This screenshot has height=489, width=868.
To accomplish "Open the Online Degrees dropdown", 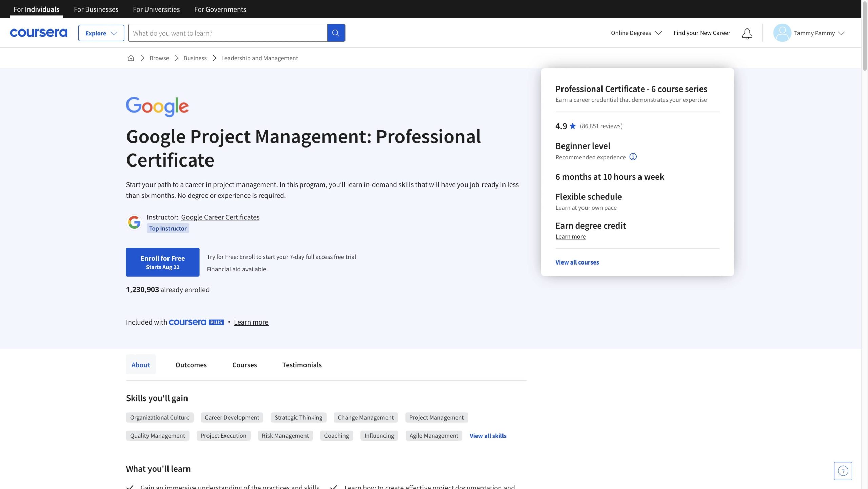I will pyautogui.click(x=636, y=33).
